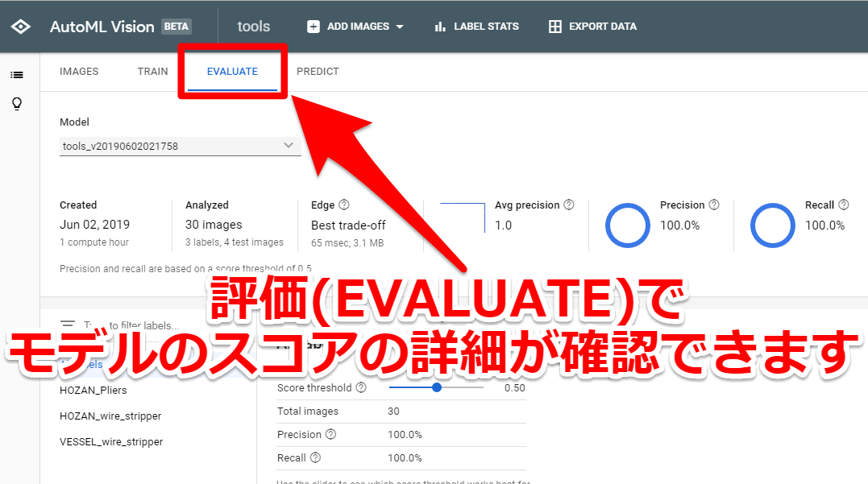Click the Avg precision help icon

(567, 205)
